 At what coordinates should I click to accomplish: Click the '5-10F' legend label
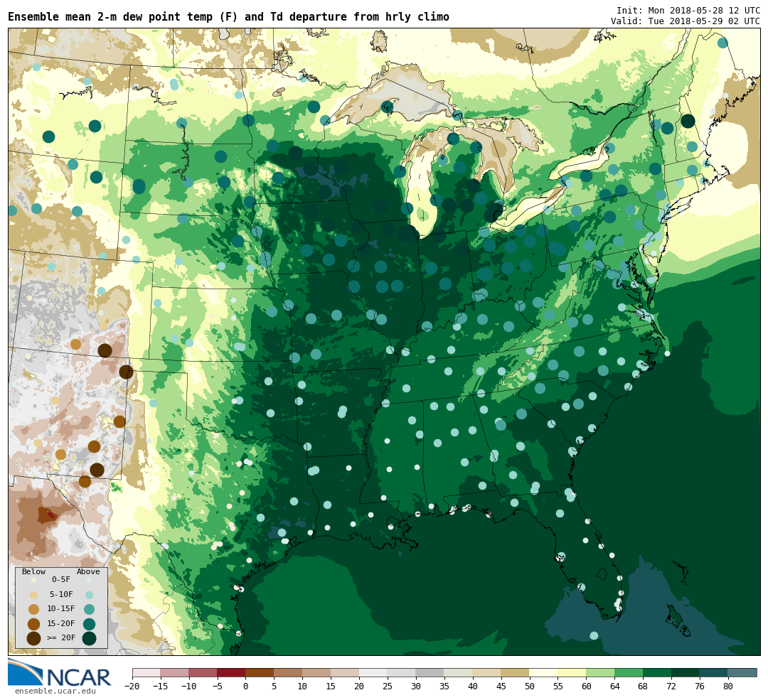tap(61, 594)
